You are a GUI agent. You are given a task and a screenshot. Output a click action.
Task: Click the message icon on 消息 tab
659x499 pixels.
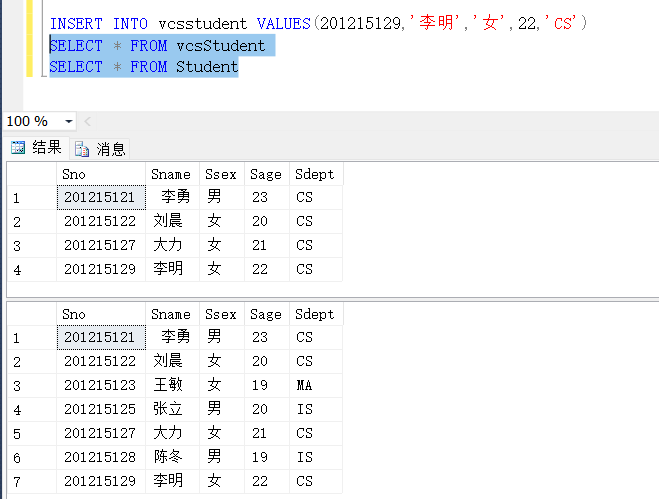pos(84,149)
